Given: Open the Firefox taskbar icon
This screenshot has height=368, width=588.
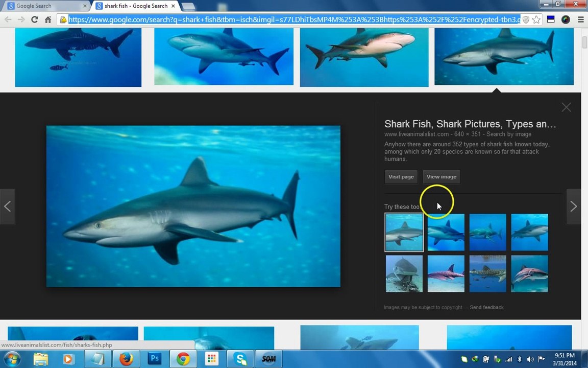Looking at the screenshot, I should tap(126, 359).
